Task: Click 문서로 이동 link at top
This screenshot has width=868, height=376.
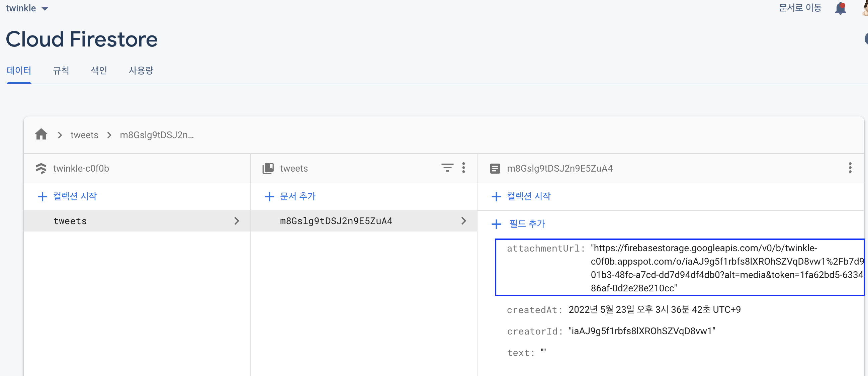Action: [x=800, y=8]
